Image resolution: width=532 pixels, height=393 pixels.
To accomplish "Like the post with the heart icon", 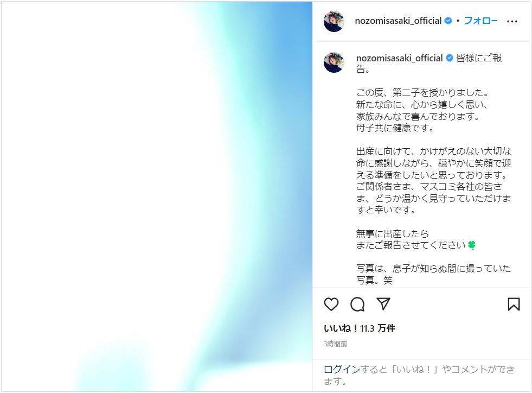I will tap(331, 304).
